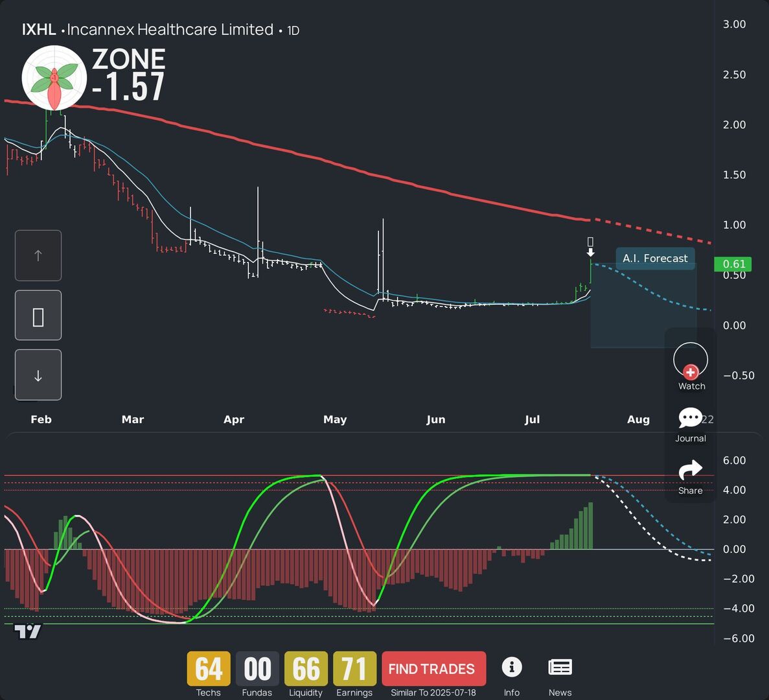The height and width of the screenshot is (700, 769).
Task: Click the TradingView logo
Action: point(27,631)
